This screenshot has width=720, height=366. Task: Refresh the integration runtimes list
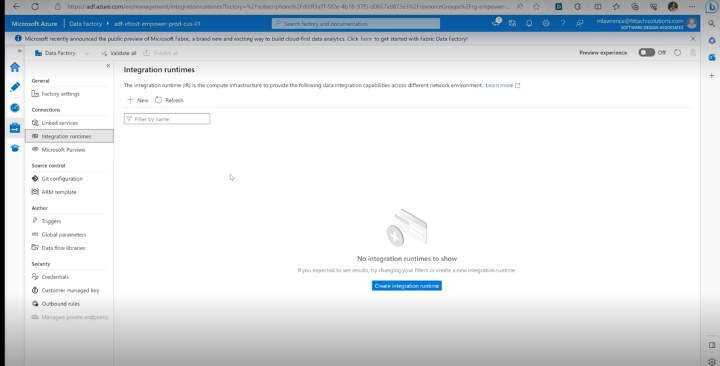coord(169,100)
